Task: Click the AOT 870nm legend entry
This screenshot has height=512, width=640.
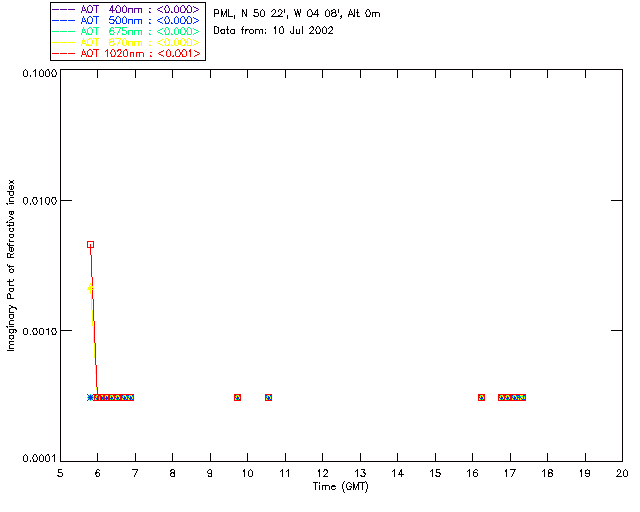Action: coord(126,42)
